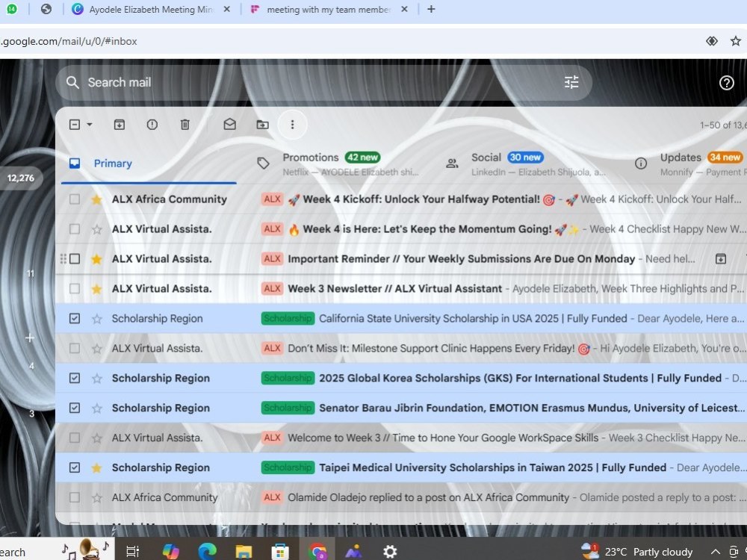Launch Microsoft Edge from the taskbar
Image resolution: width=747 pixels, height=560 pixels.
click(x=207, y=552)
